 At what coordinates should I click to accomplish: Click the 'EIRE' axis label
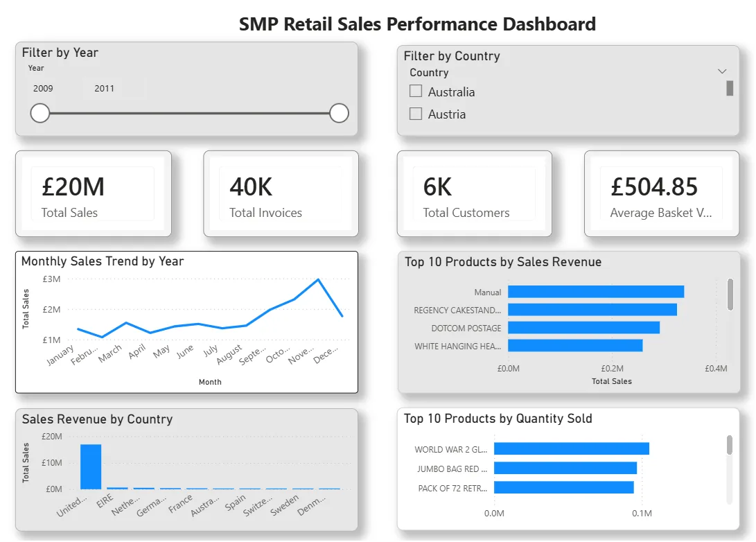pyautogui.click(x=105, y=501)
